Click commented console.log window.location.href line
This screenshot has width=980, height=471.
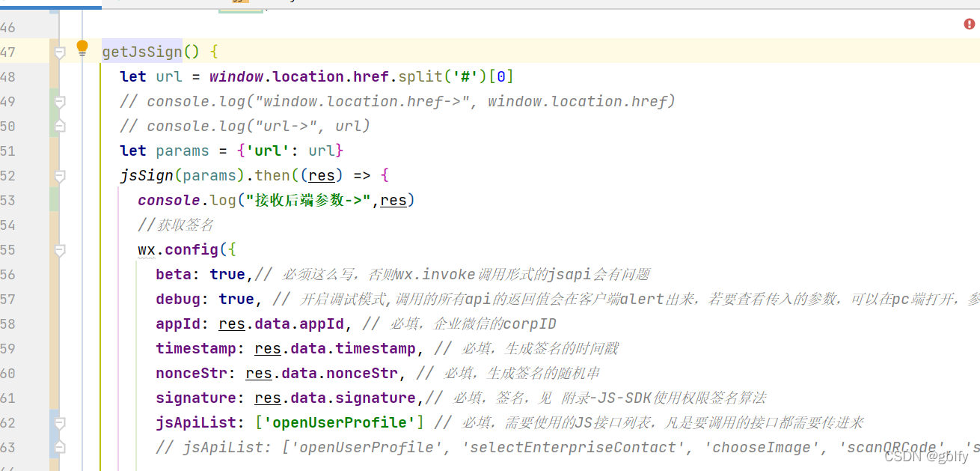coord(397,102)
